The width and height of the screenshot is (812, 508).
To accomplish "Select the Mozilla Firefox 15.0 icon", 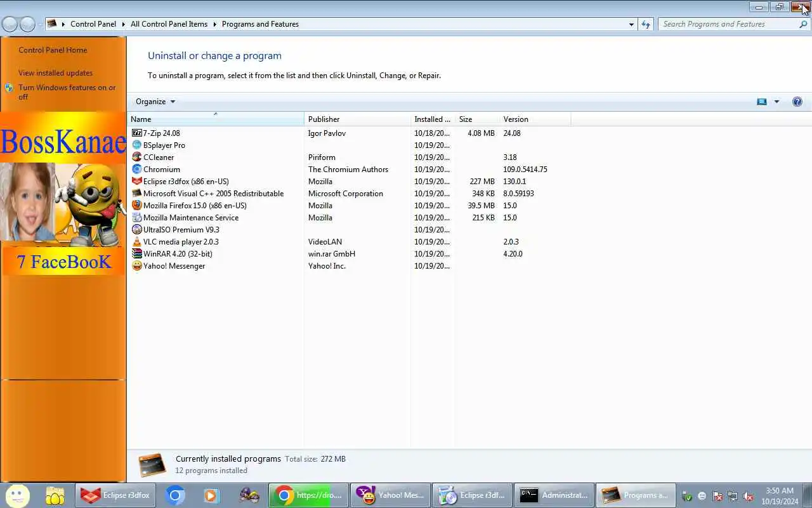I will [x=136, y=206].
